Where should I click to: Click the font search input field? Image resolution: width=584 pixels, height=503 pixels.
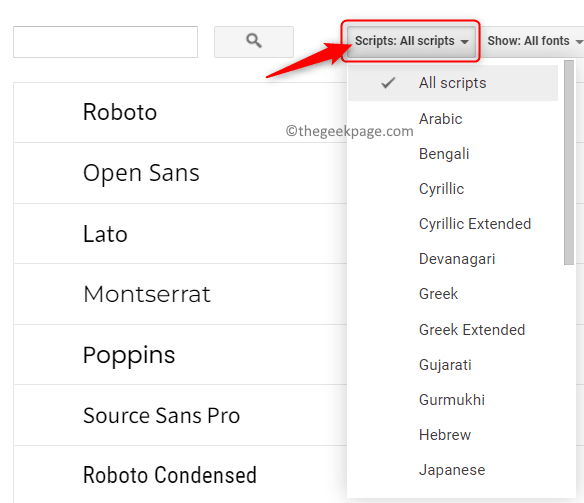coord(105,42)
